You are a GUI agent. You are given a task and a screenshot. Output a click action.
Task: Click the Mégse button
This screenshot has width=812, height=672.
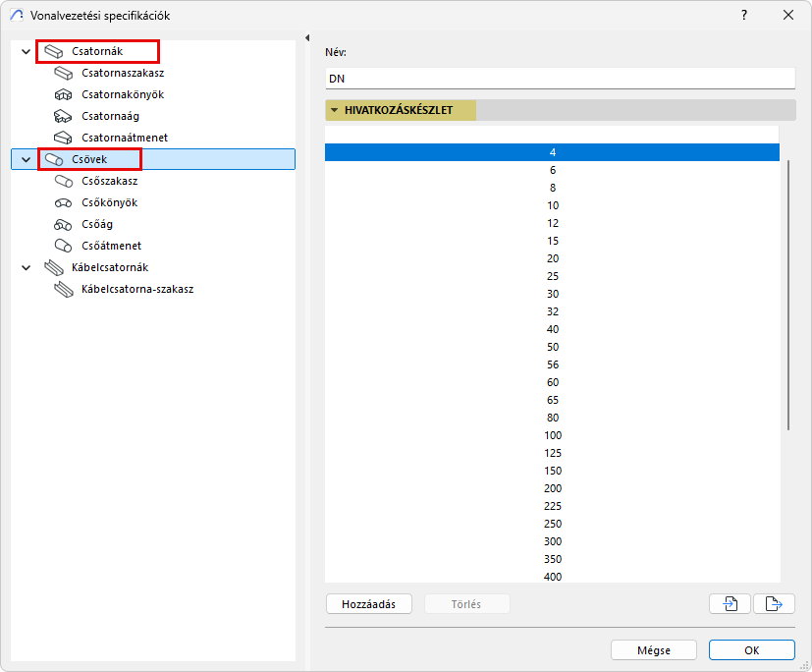654,650
